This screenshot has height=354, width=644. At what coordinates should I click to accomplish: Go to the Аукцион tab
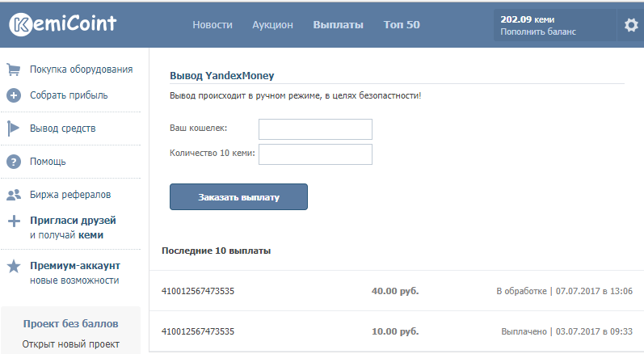pos(273,25)
